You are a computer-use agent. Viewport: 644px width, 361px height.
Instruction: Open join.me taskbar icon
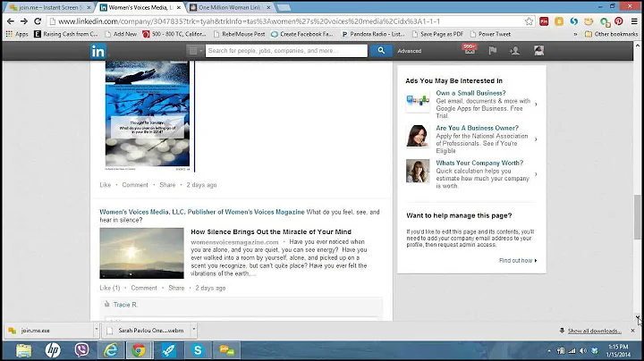tap(226, 350)
